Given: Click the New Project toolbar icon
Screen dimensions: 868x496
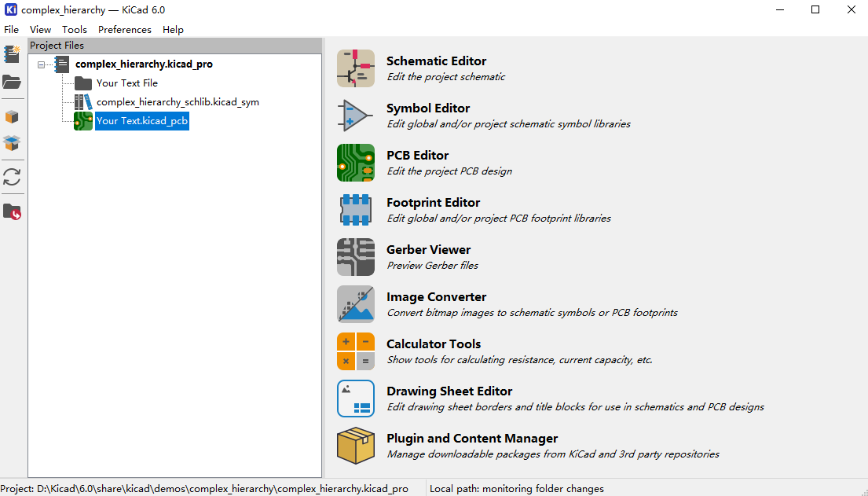Looking at the screenshot, I should click(12, 54).
